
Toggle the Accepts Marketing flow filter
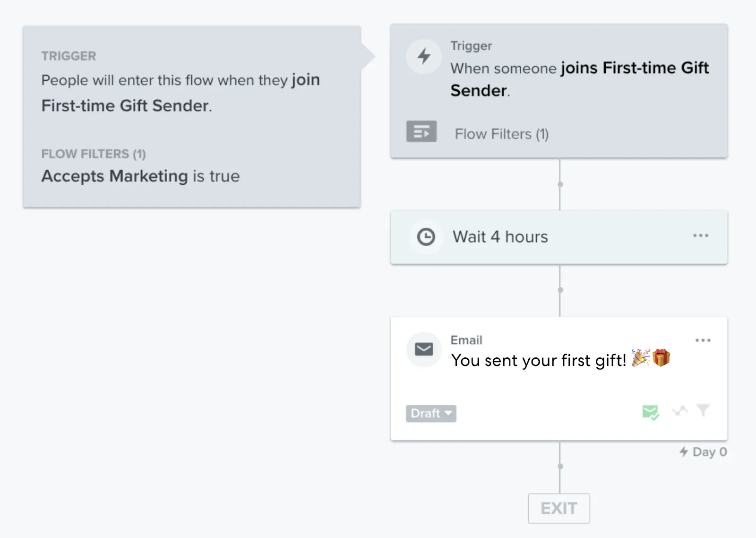(140, 176)
